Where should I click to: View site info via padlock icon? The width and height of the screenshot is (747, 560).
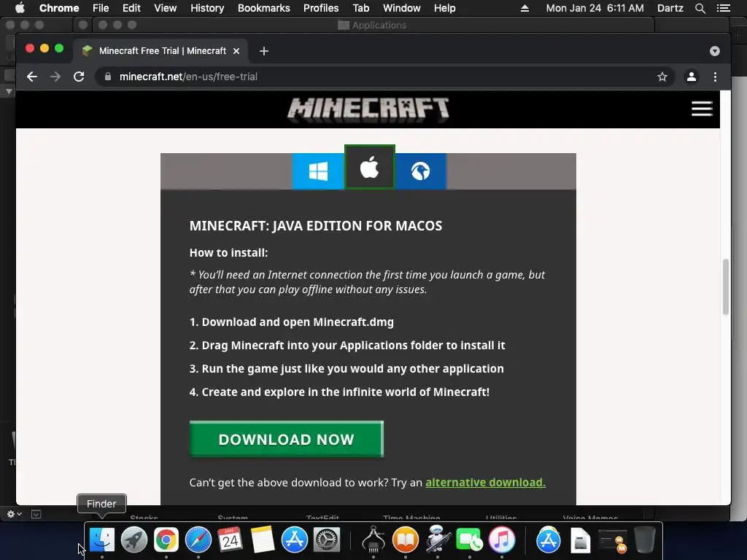point(108,77)
